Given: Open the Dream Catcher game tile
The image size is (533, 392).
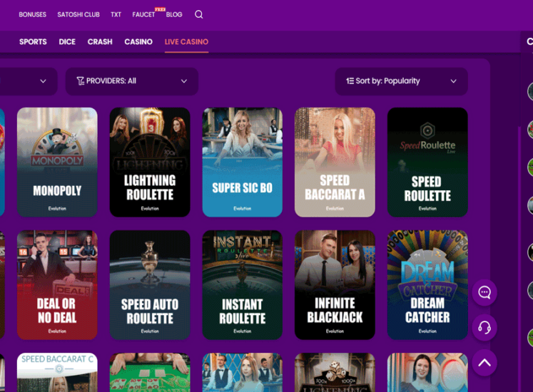Looking at the screenshot, I should pos(427,284).
